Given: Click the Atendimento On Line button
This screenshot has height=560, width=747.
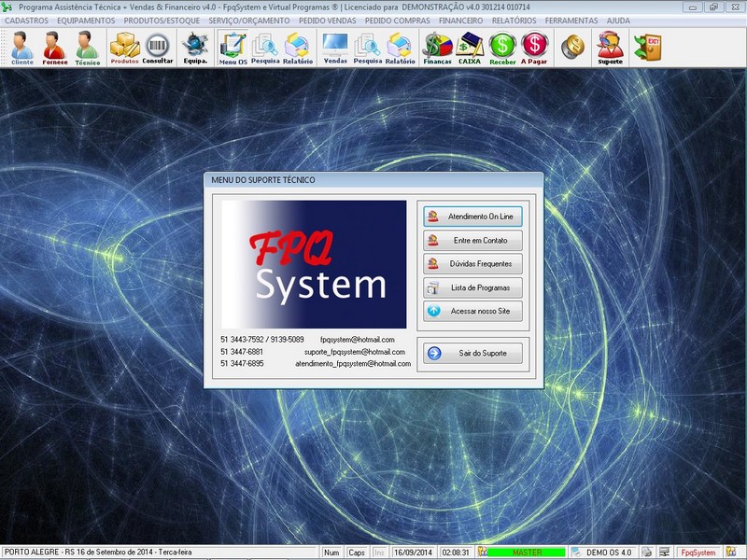Looking at the screenshot, I should 472,217.
